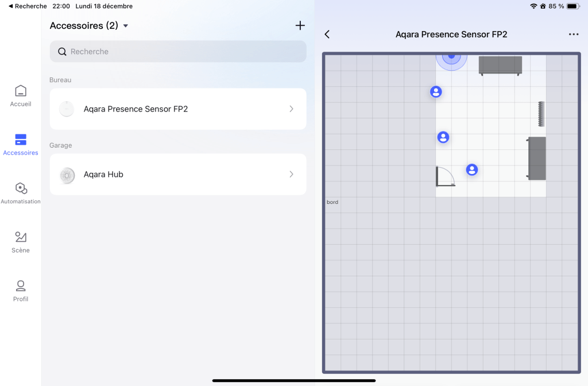588x386 pixels.
Task: Select the Aqara Hub device icon
Action: (67, 175)
